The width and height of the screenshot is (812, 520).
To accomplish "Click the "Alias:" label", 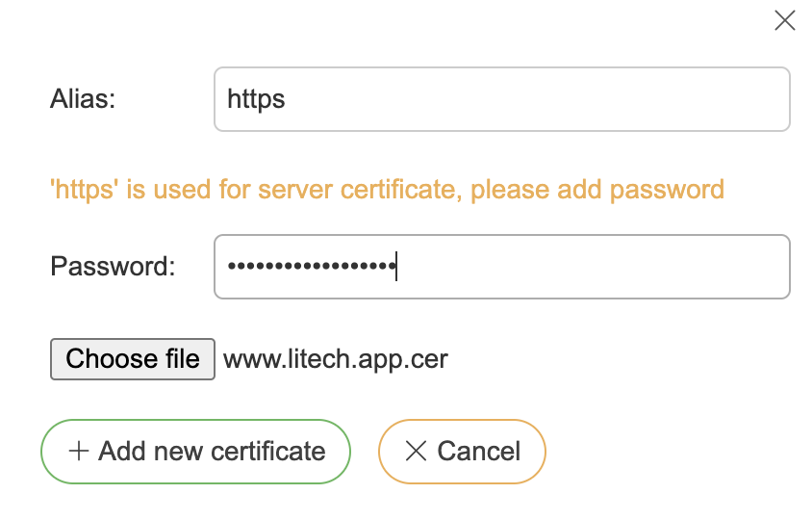I will pyautogui.click(x=83, y=99).
